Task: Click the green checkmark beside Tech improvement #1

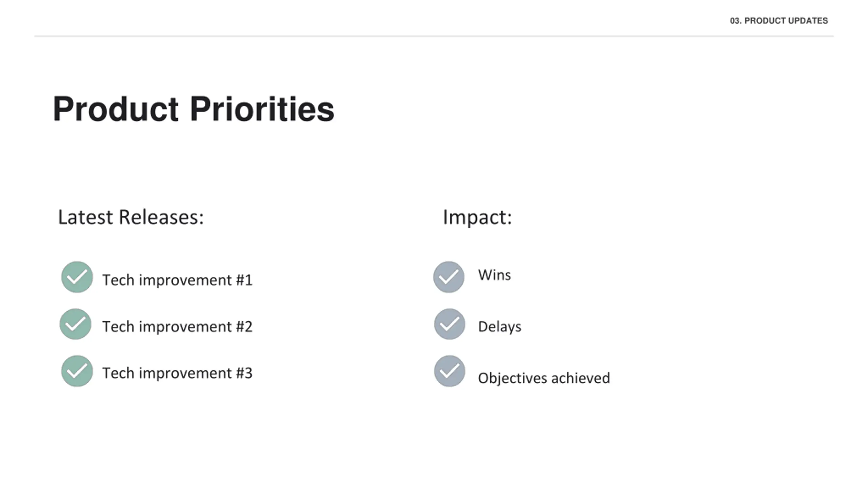Action: [77, 277]
